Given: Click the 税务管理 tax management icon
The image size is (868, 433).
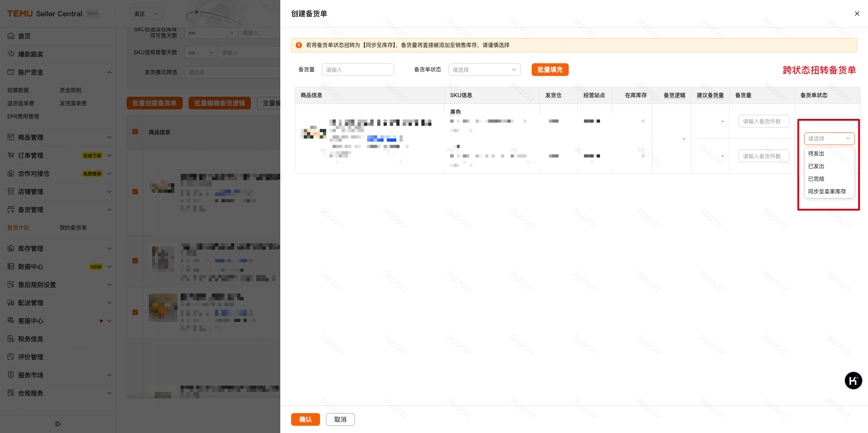Looking at the screenshot, I should pos(11,339).
